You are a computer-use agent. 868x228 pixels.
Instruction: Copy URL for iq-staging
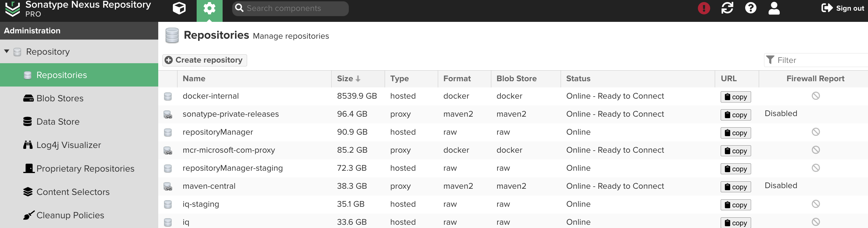coord(735,205)
